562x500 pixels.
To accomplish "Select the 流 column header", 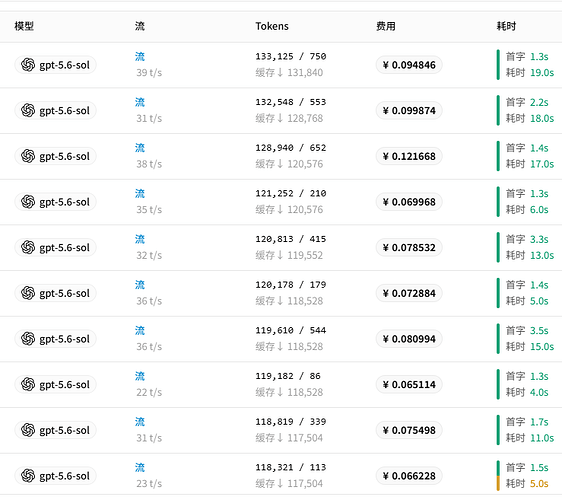I will (x=140, y=26).
